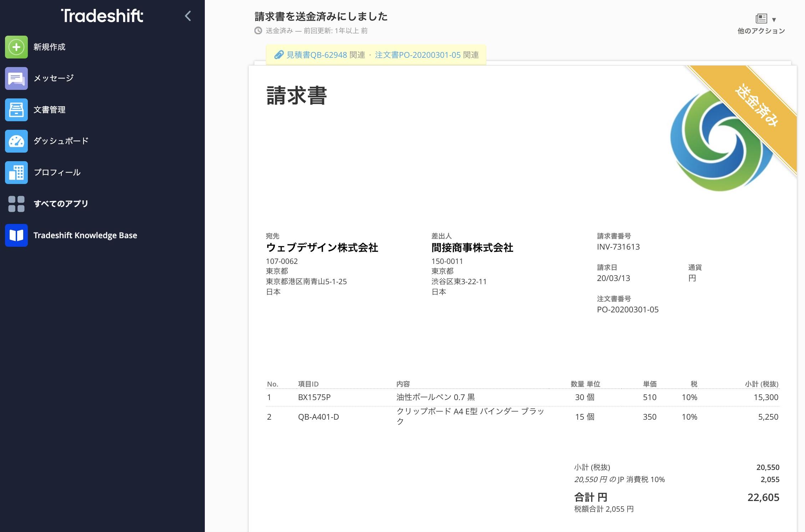The image size is (805, 532).
Task: Open the すべてのアプリ grid icon
Action: click(x=16, y=204)
